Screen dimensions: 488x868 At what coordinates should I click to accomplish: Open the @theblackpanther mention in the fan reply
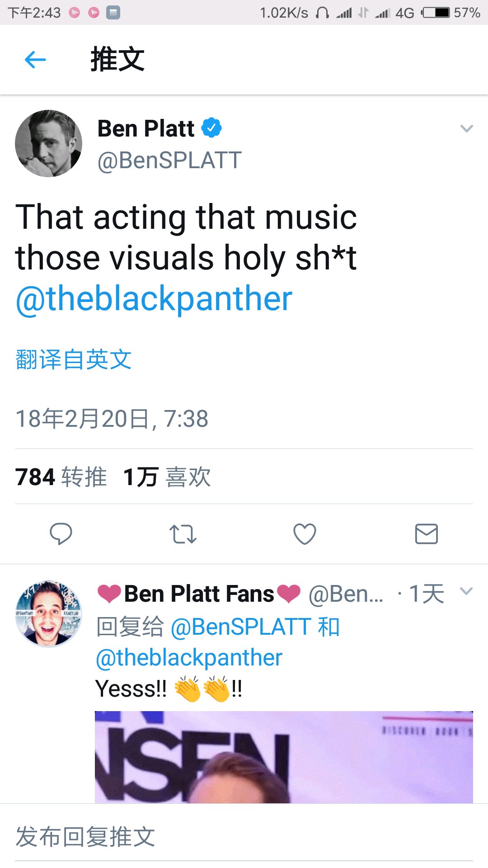(189, 658)
